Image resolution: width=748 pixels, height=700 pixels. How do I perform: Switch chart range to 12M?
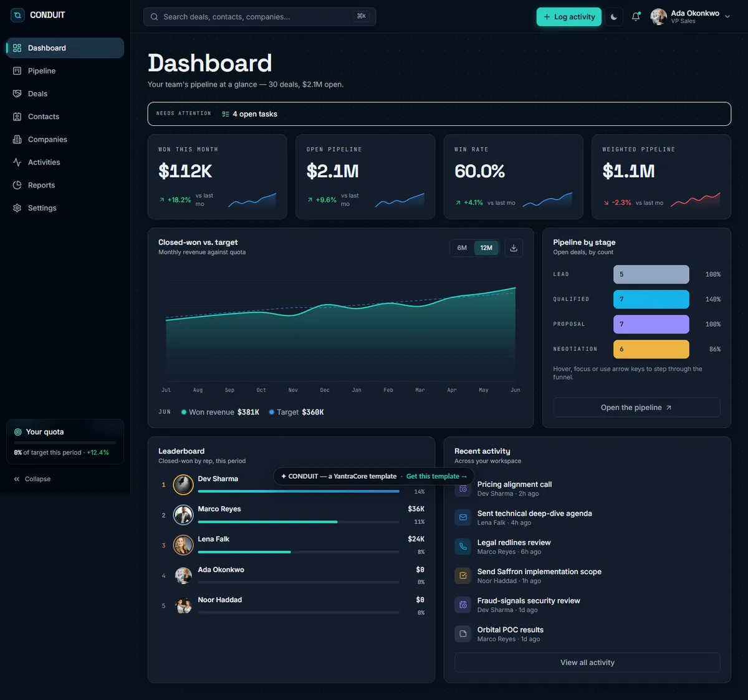pos(486,248)
